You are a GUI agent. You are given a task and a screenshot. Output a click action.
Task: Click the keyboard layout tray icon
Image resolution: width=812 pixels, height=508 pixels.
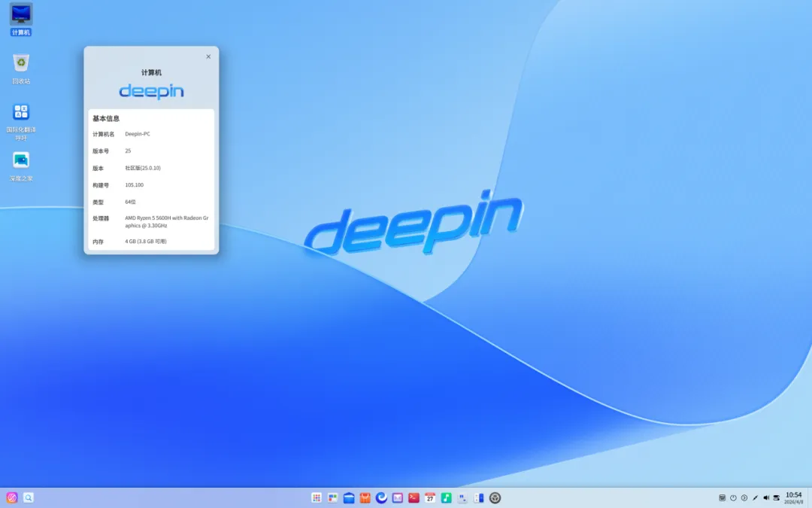[x=722, y=497]
